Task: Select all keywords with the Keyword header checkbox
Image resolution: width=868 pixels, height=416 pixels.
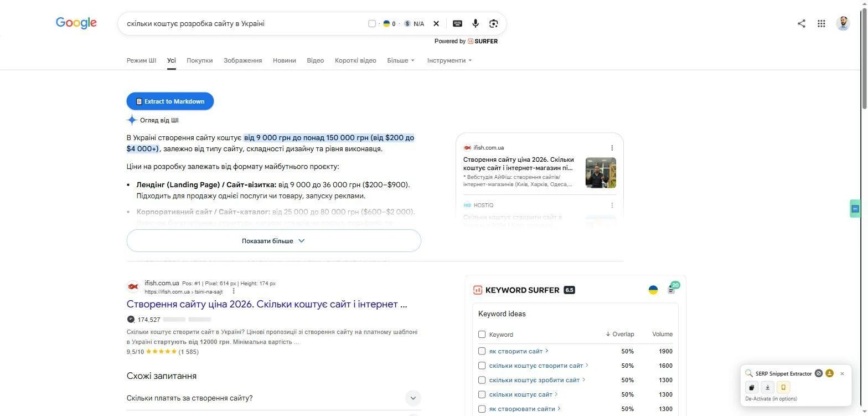Action: [x=482, y=335]
